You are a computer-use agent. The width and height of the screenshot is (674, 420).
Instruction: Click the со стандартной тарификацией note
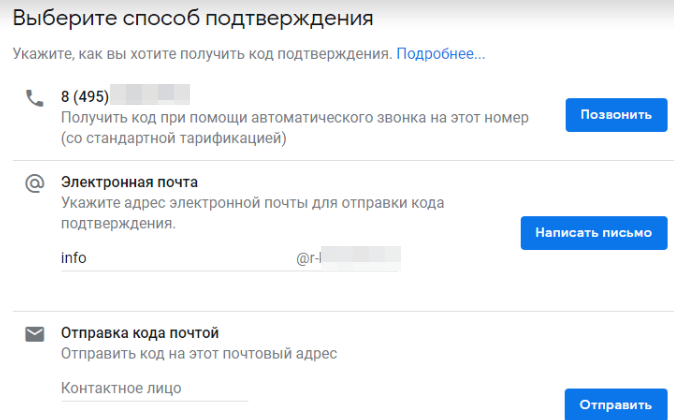174,138
